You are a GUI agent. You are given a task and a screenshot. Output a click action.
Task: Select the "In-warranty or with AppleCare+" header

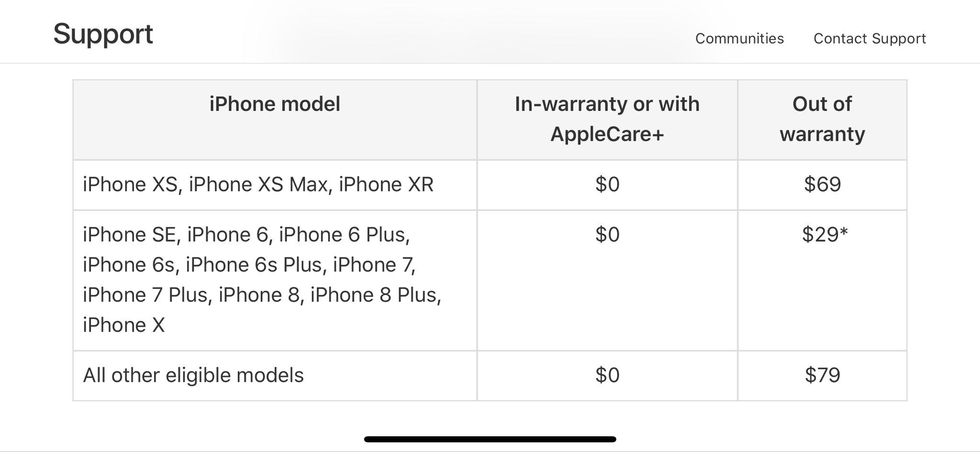[607, 119]
